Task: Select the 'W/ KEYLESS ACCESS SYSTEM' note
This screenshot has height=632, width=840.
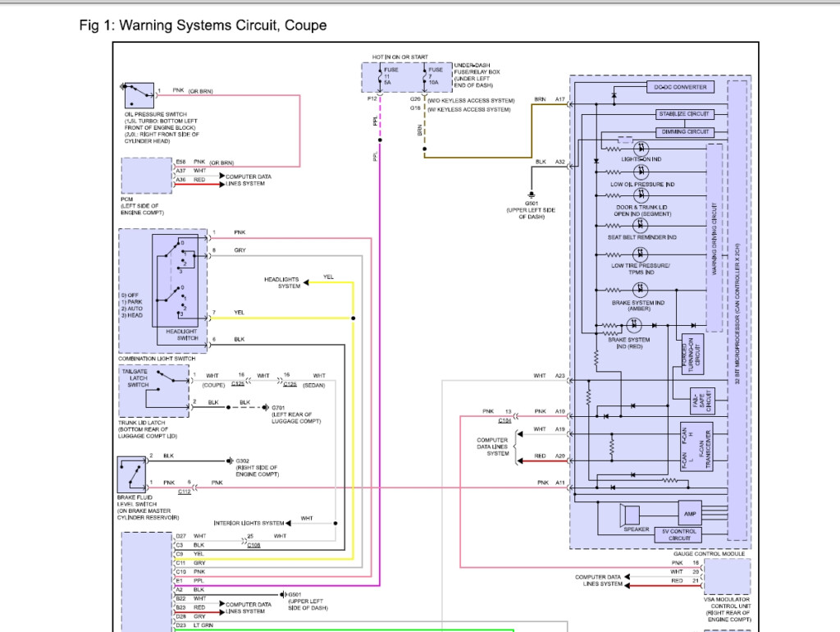Action: pos(468,109)
